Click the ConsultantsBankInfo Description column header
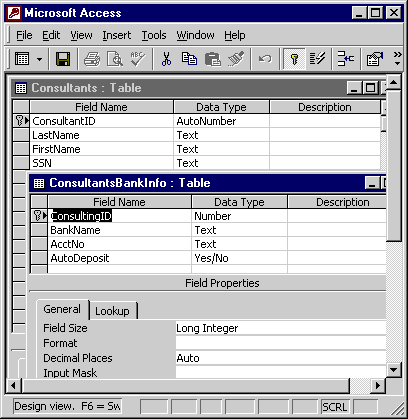The width and height of the screenshot is (408, 419). click(337, 202)
